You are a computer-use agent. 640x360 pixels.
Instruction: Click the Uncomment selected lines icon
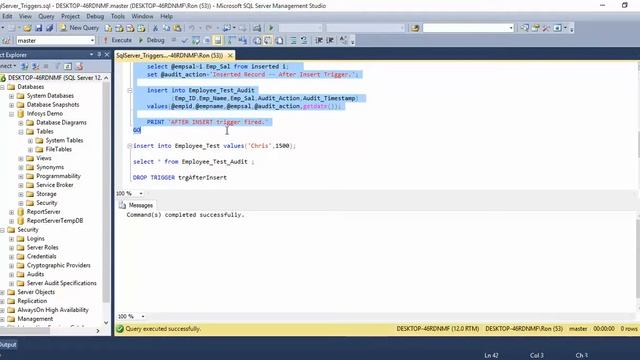pyautogui.click(x=304, y=40)
